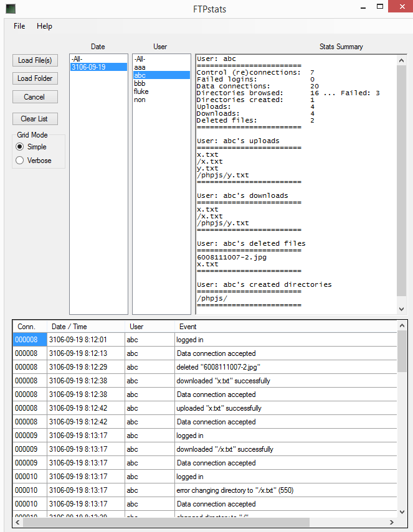Click Stats Summary scrollbar up arrow
Image resolution: width=413 pixels, height=532 pixels.
pyautogui.click(x=402, y=60)
